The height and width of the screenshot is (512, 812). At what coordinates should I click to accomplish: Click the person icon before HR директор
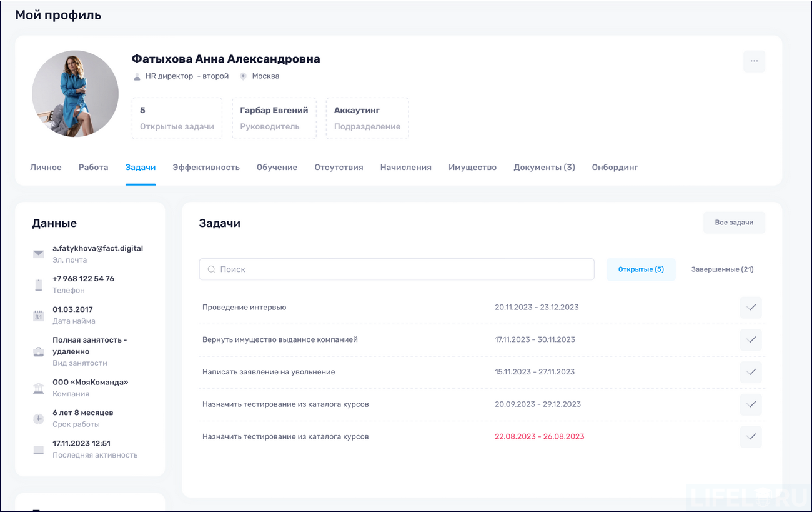tap(136, 76)
